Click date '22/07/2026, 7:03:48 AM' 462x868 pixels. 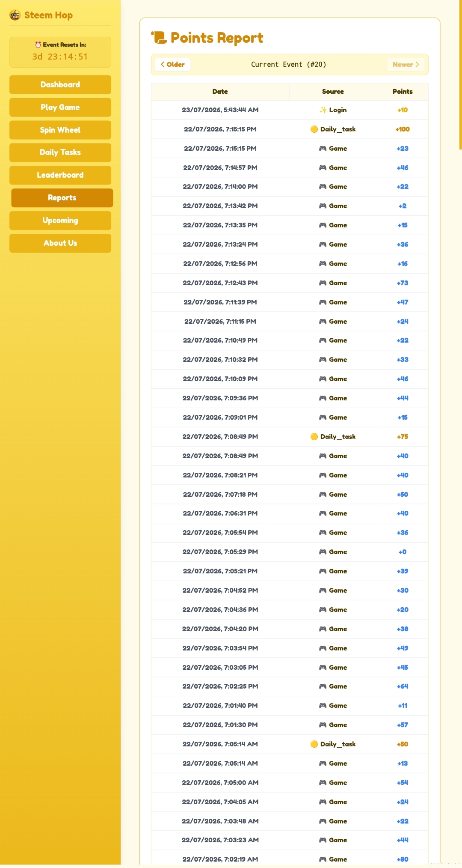click(x=220, y=821)
